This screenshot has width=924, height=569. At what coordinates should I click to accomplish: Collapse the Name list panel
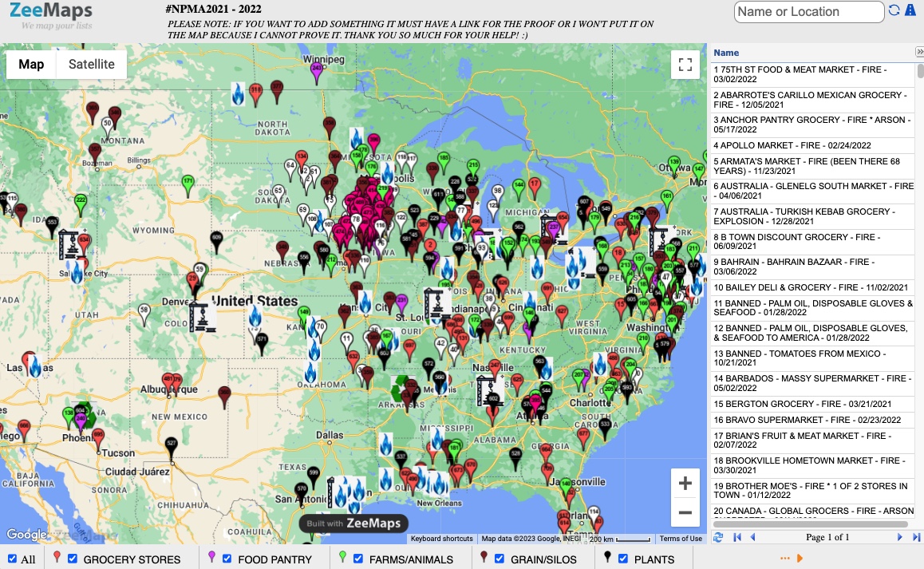point(919,52)
